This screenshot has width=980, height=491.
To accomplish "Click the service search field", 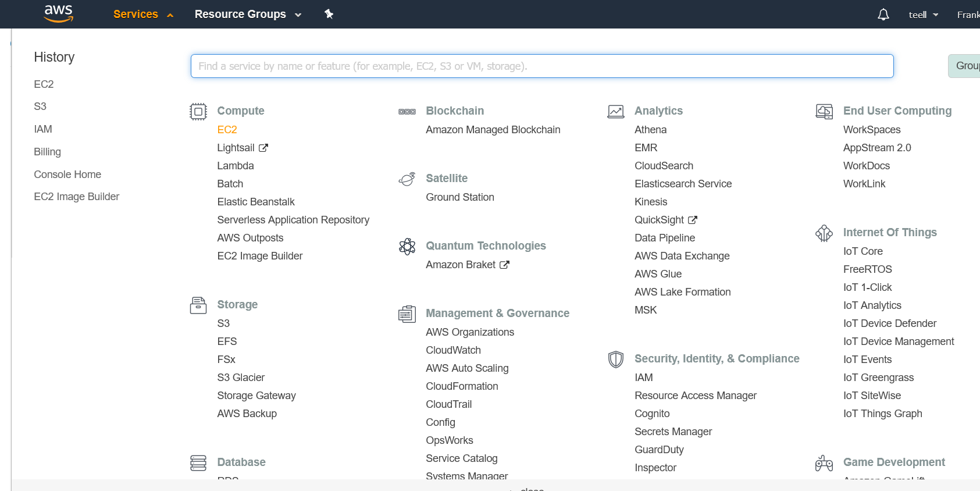I will pos(542,66).
